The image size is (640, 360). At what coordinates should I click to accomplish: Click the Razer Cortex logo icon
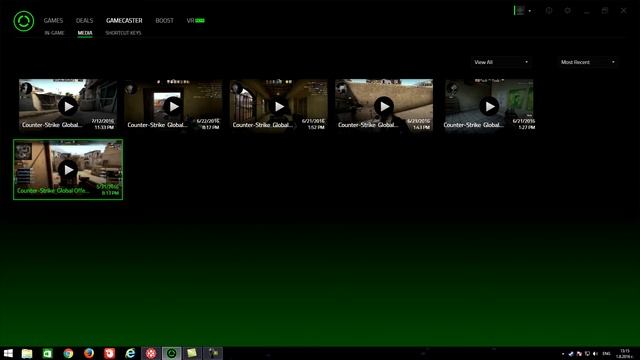click(x=24, y=21)
